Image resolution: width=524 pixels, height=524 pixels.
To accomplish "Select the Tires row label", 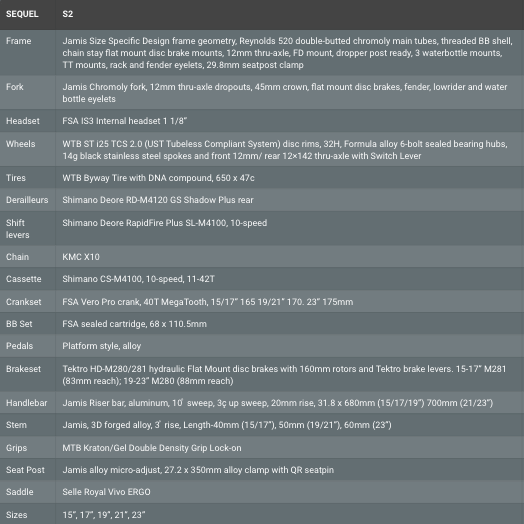I will pos(16,178).
